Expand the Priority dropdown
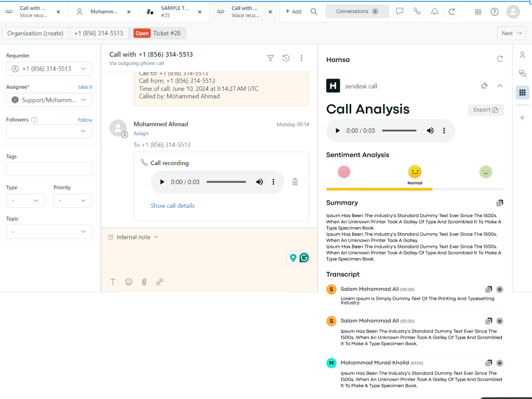Screen dimensions: 532x399 click(73, 201)
